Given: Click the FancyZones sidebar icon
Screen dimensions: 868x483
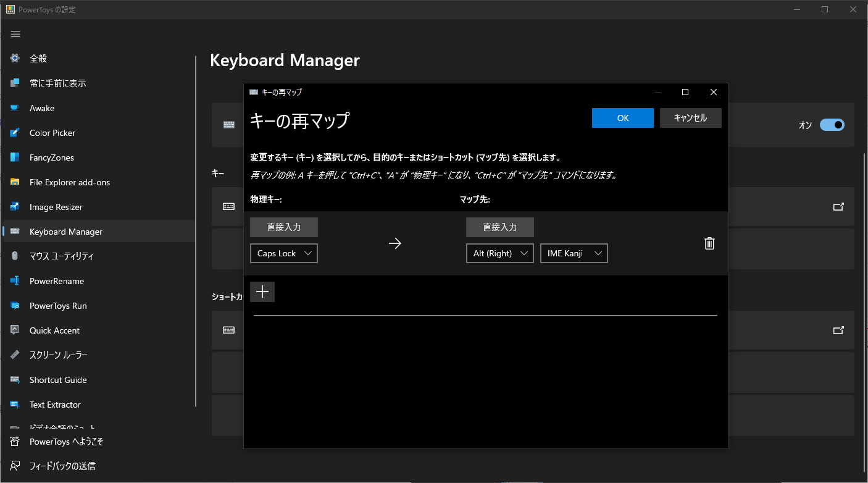Looking at the screenshot, I should pos(15,157).
